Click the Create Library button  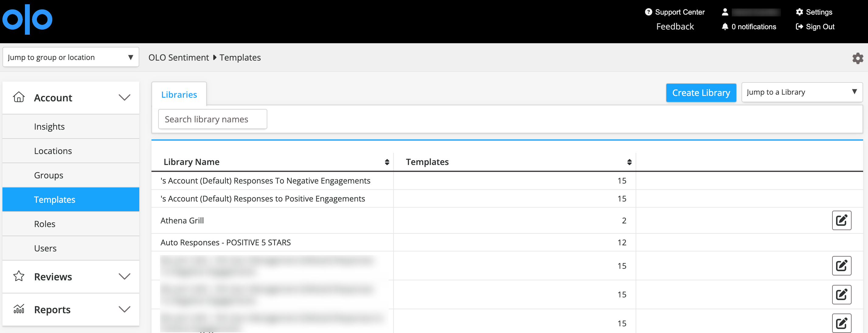pos(701,93)
